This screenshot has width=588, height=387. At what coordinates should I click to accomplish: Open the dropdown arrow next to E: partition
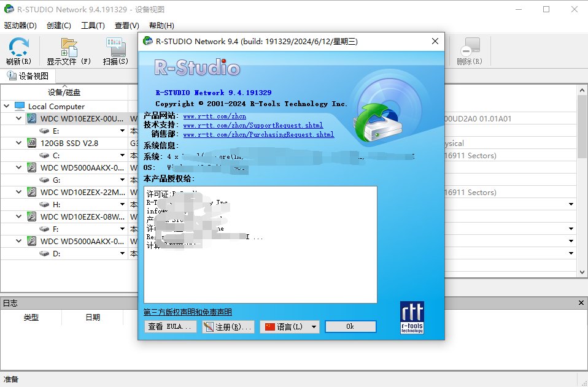point(122,131)
